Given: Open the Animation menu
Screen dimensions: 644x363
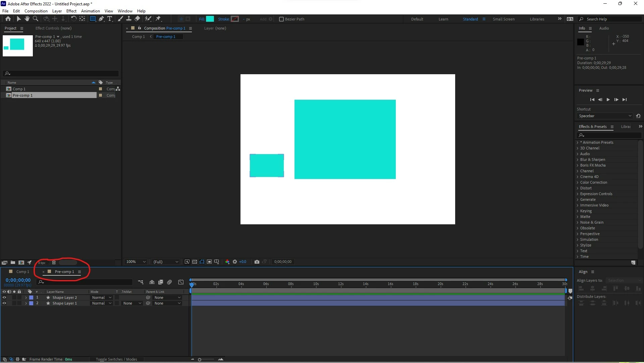Looking at the screenshot, I should [x=90, y=11].
